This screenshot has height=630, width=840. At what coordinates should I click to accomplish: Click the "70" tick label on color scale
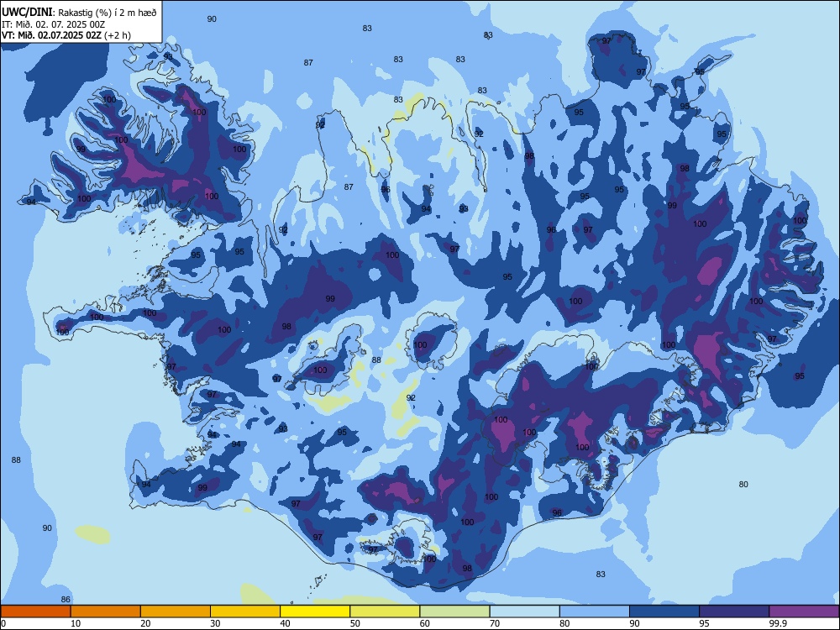pyautogui.click(x=495, y=623)
